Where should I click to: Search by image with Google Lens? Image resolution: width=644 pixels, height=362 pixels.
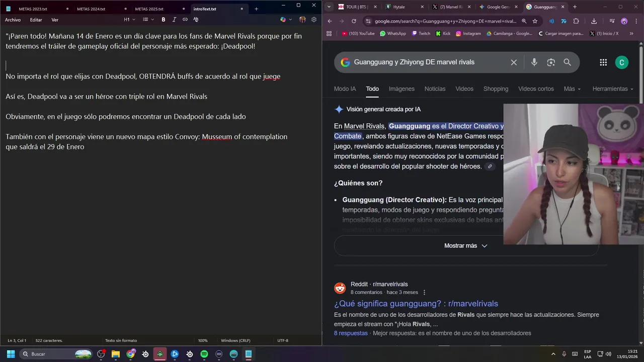click(x=551, y=62)
